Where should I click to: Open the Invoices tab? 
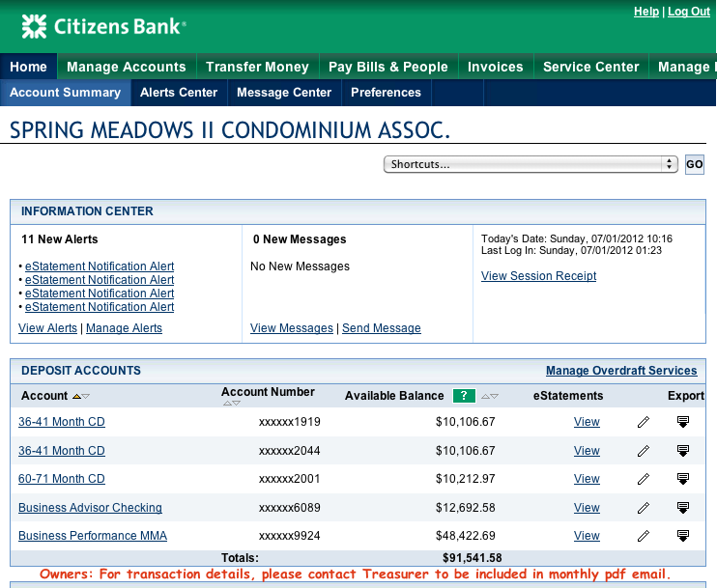point(495,67)
